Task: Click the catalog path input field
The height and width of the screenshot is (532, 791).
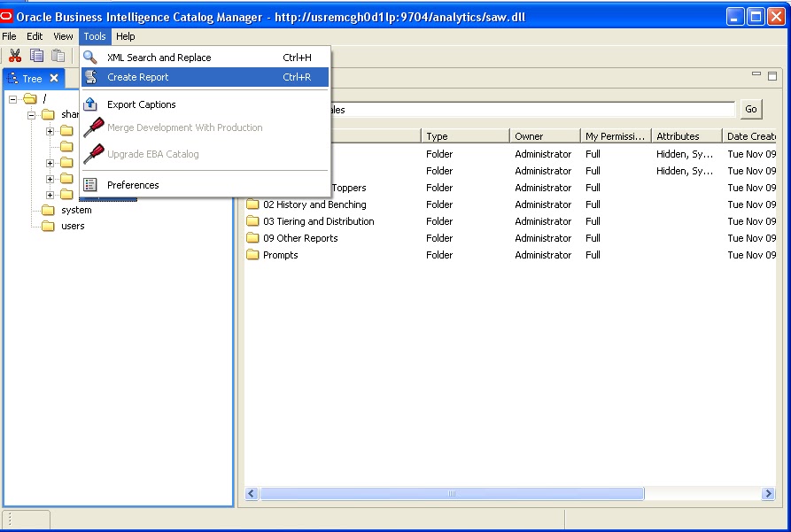Action: [x=532, y=110]
